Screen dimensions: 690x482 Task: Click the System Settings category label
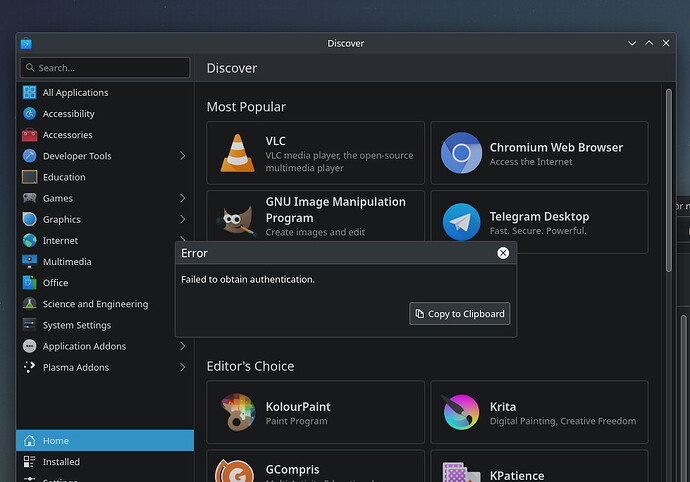pyautogui.click(x=77, y=325)
